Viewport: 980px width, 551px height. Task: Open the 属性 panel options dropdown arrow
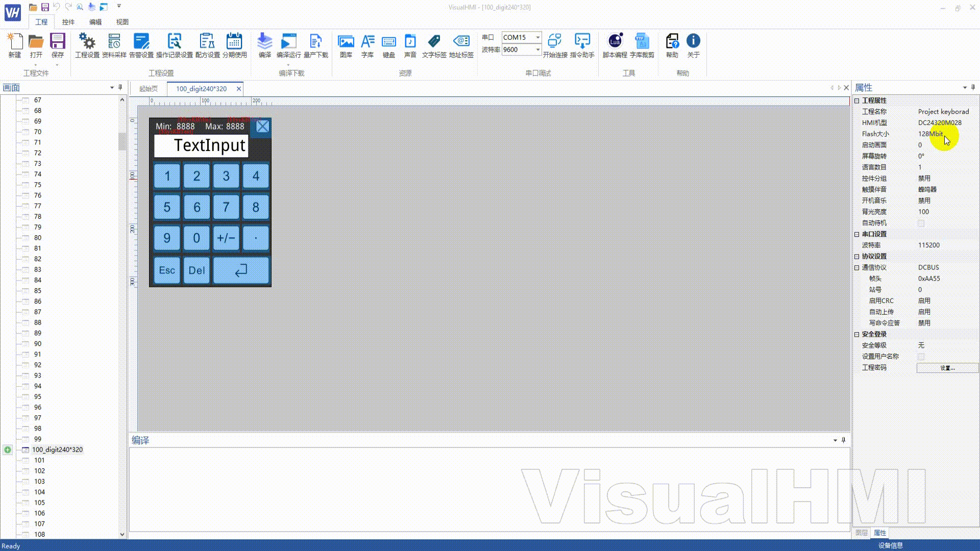point(965,88)
